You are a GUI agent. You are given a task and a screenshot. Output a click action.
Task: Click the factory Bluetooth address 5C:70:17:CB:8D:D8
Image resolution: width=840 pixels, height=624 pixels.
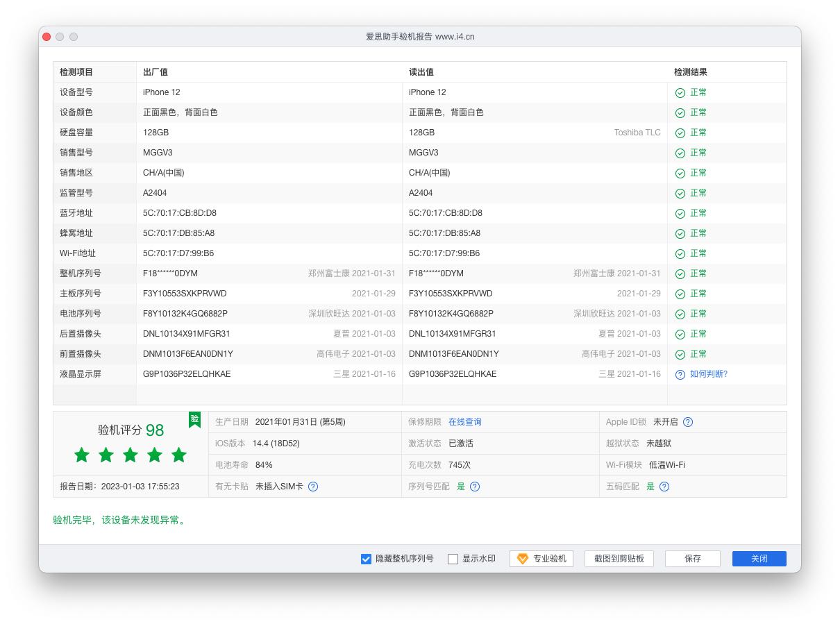tap(180, 213)
